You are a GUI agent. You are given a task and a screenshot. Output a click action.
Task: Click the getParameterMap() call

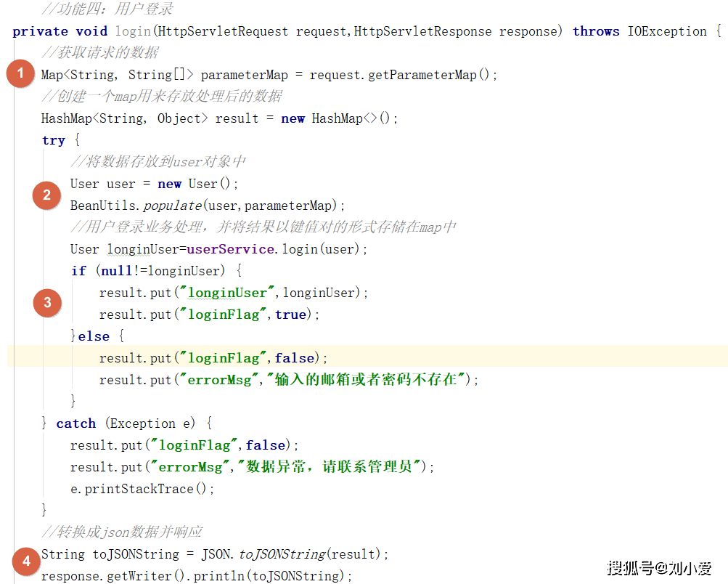(428, 75)
